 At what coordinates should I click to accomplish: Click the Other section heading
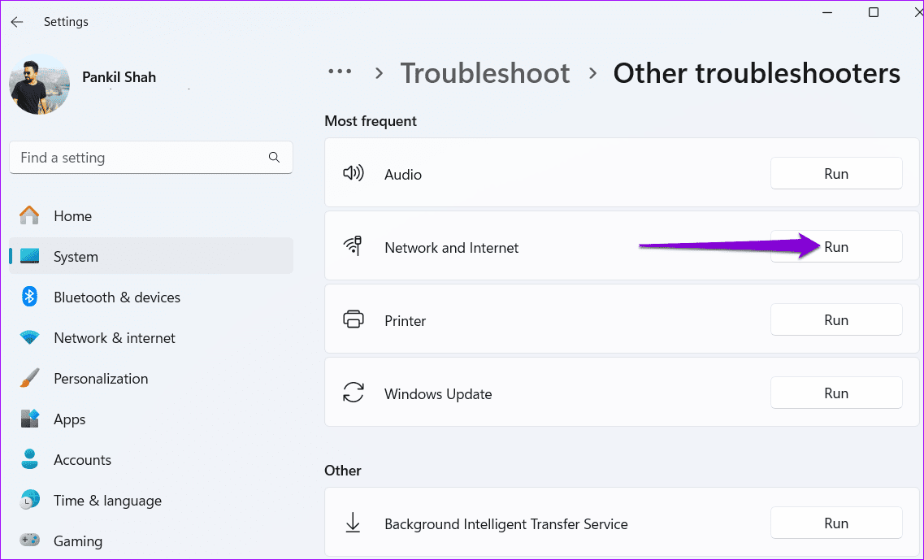pos(342,471)
